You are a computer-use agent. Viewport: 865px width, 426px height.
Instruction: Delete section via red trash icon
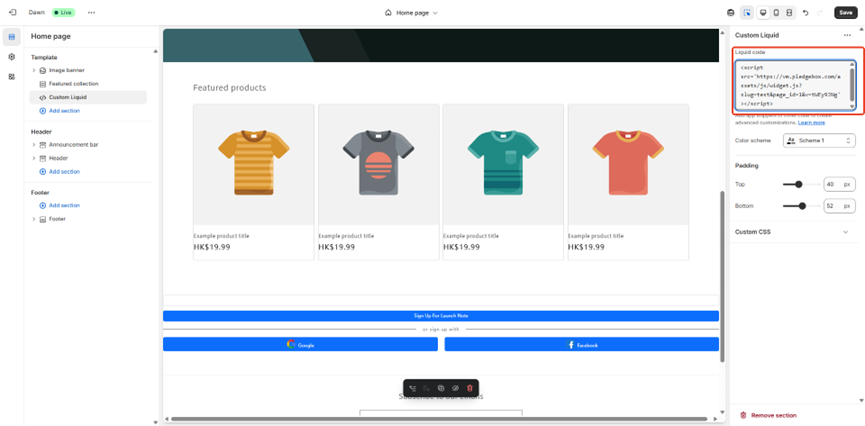point(470,388)
